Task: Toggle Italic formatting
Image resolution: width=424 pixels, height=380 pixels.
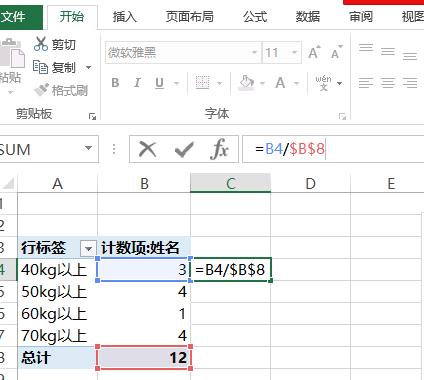Action: (x=137, y=82)
